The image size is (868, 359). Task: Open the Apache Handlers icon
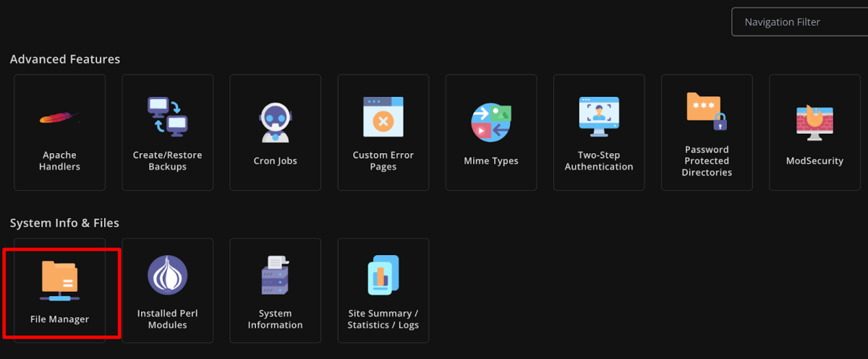click(60, 118)
